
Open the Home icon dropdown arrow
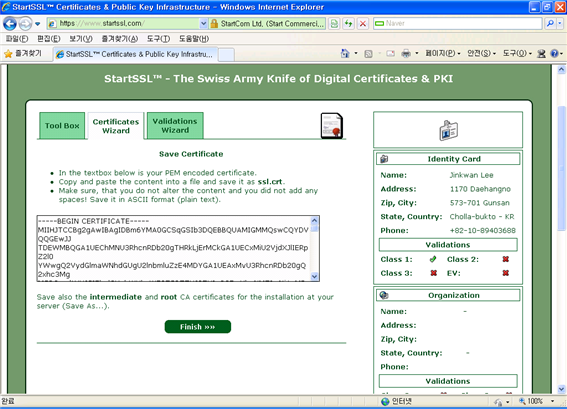point(356,54)
